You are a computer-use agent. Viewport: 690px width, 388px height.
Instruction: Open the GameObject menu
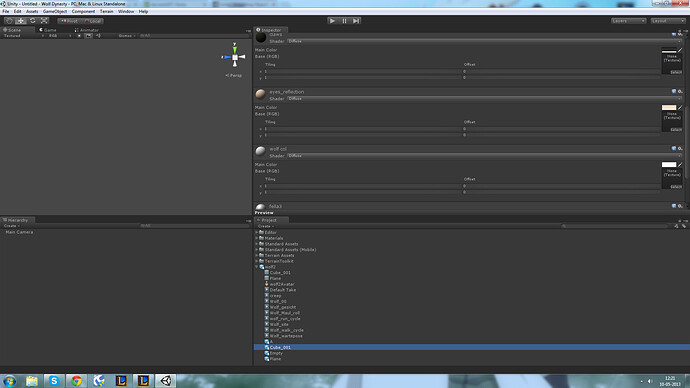(55, 11)
